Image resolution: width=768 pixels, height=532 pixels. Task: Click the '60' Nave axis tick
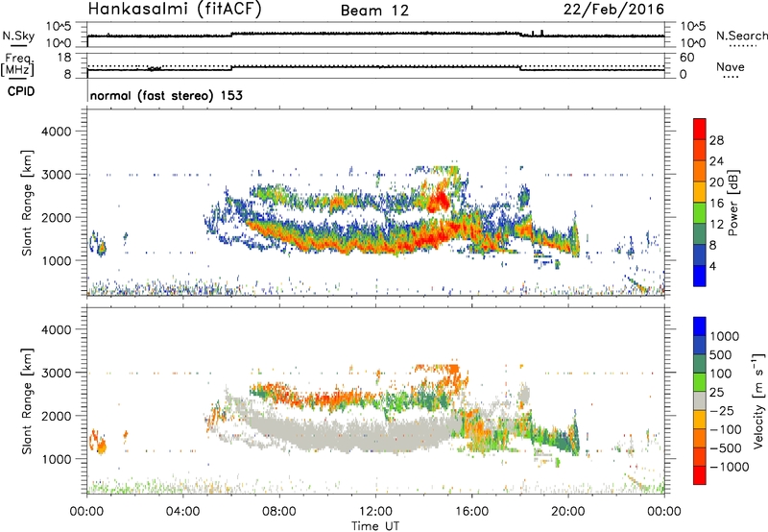(686, 58)
